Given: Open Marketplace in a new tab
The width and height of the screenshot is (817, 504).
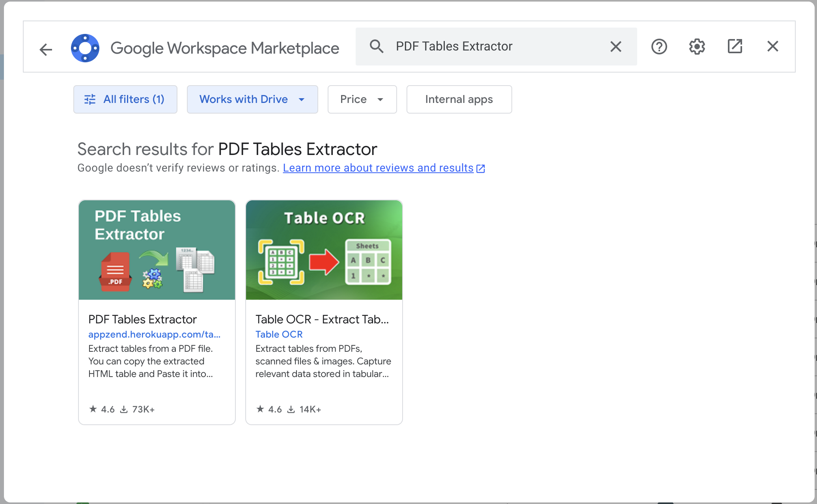Looking at the screenshot, I should (735, 47).
